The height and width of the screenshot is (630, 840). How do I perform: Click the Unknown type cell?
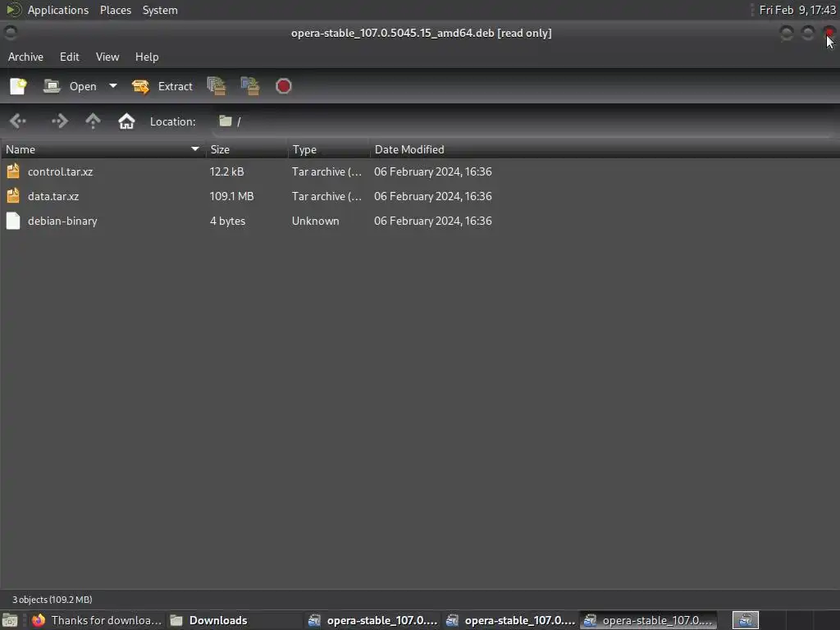click(315, 221)
